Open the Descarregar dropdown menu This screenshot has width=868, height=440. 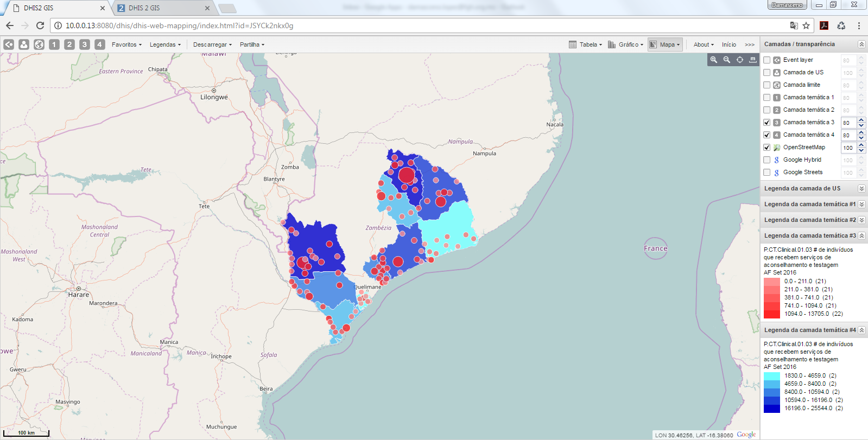pyautogui.click(x=212, y=44)
